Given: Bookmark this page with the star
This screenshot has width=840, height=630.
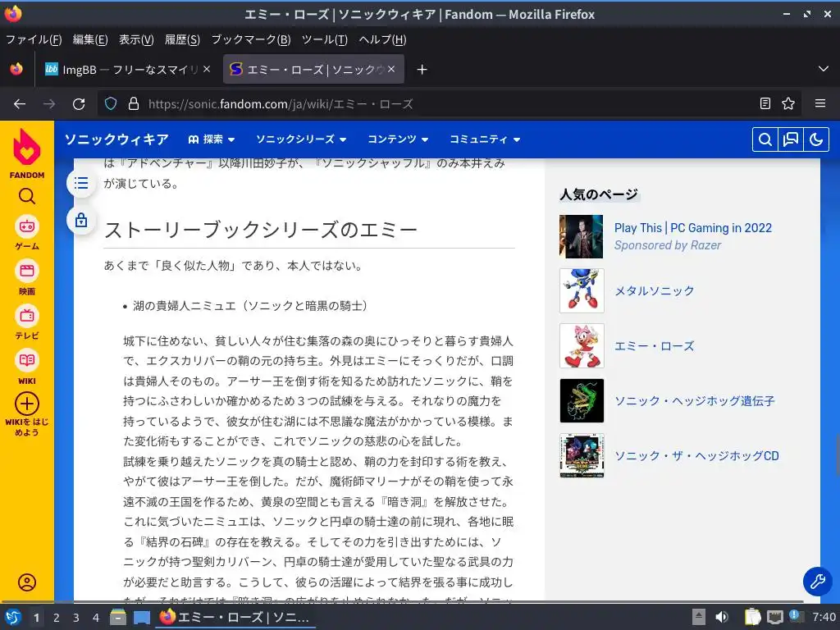Looking at the screenshot, I should click(x=788, y=104).
